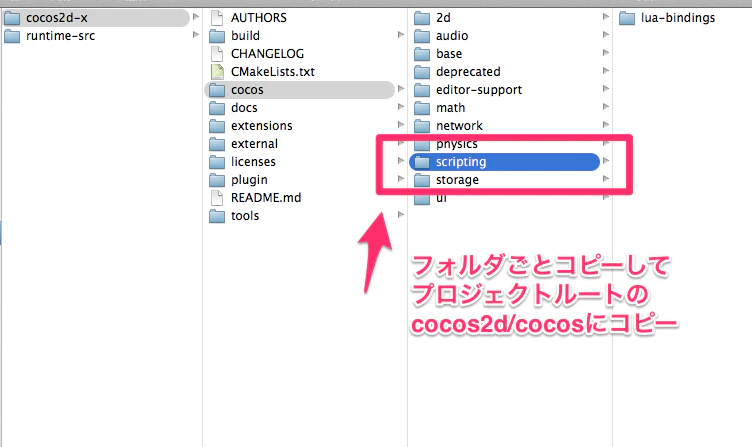Click the network folder icon

coord(422,126)
